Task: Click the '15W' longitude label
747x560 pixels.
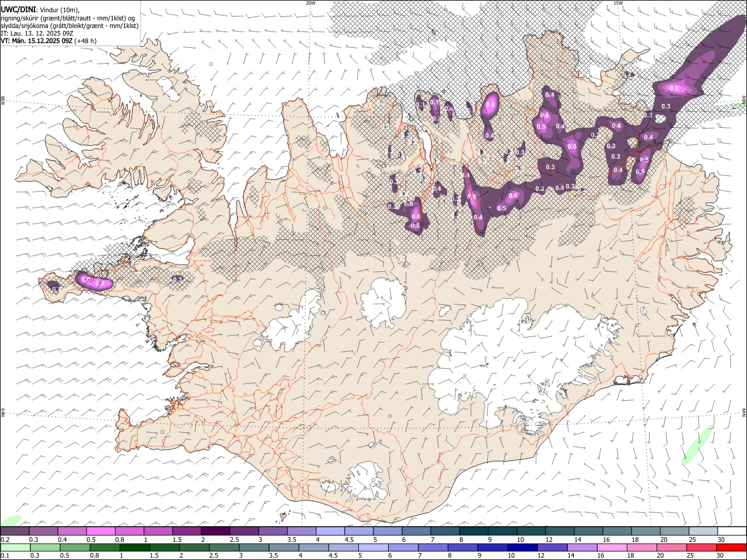Action: coord(617,3)
